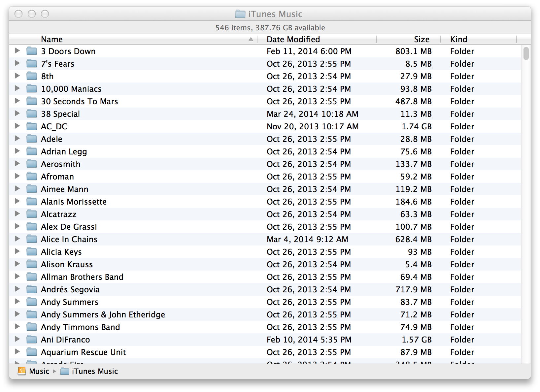Viewport: 540px width, 392px height.
Task: Click the 133.7 MB size of Aerosmith
Action: coord(414,164)
